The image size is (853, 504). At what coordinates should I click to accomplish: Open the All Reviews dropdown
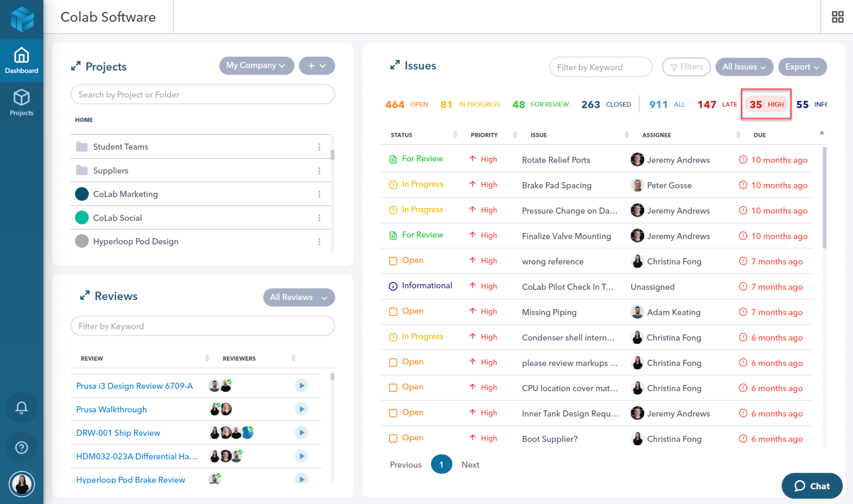(299, 297)
